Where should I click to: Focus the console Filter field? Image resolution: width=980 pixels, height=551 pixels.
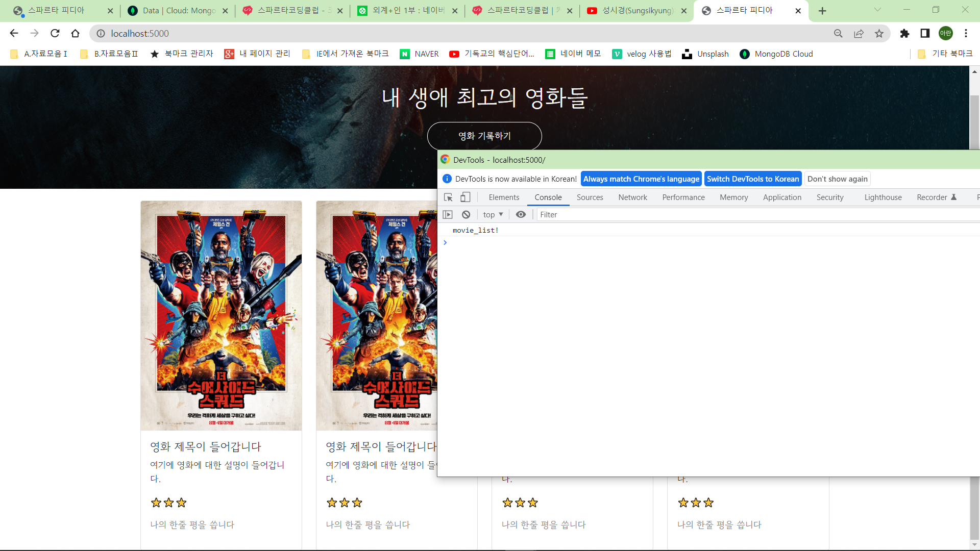pyautogui.click(x=758, y=215)
